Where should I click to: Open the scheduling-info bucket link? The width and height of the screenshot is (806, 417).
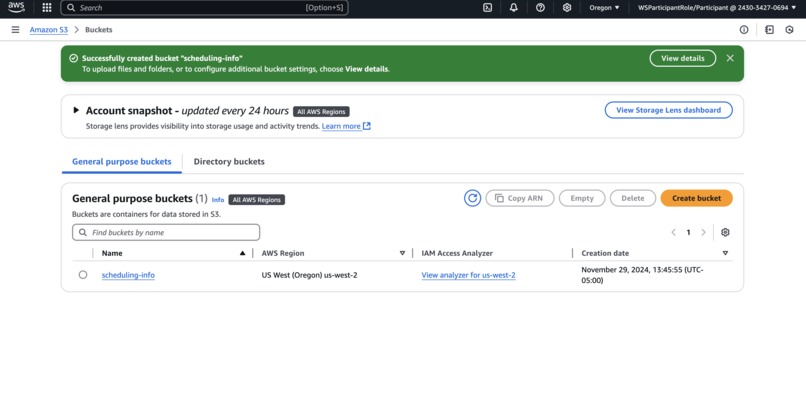128,275
